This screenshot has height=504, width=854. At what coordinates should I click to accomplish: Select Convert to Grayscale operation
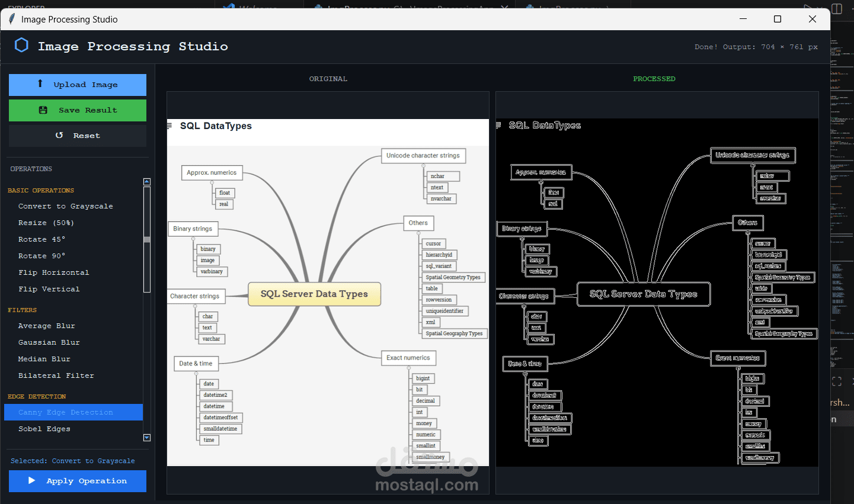click(73, 206)
